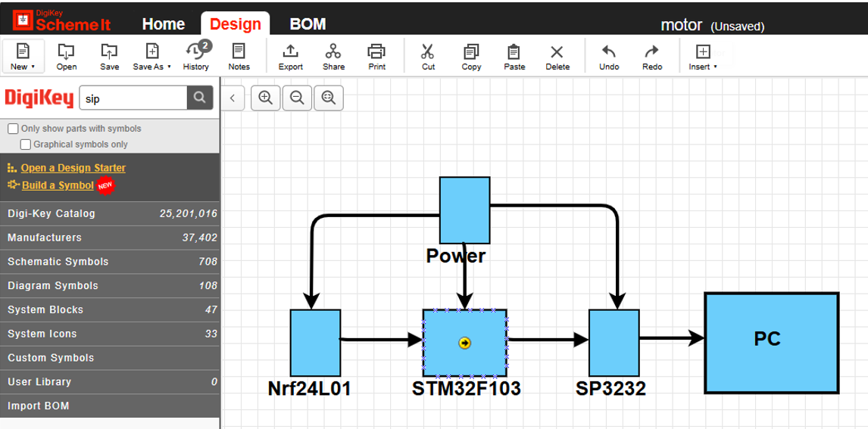Switch to the BOM tab

(x=308, y=24)
